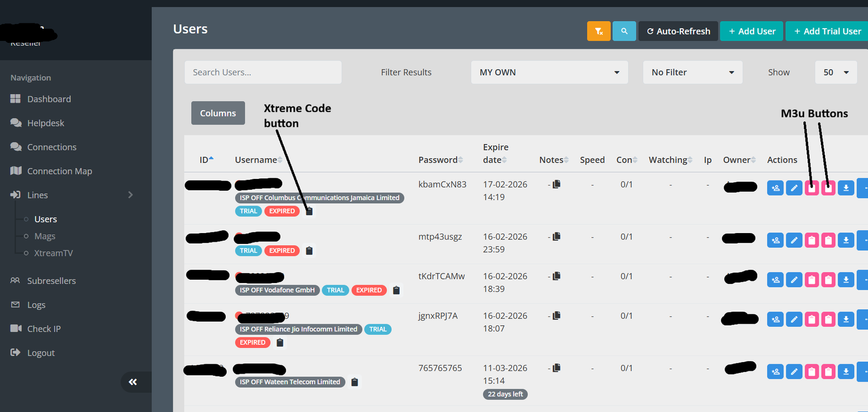Click ISP OFF Vodafone GmbH tag
Screen dimensions: 868x412
tap(277, 290)
